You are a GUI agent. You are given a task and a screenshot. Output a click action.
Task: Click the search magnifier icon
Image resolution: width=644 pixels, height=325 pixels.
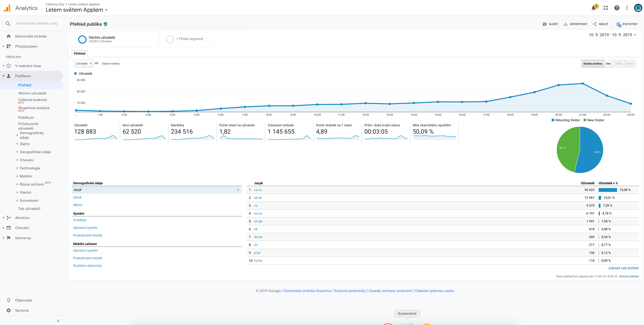[8, 24]
